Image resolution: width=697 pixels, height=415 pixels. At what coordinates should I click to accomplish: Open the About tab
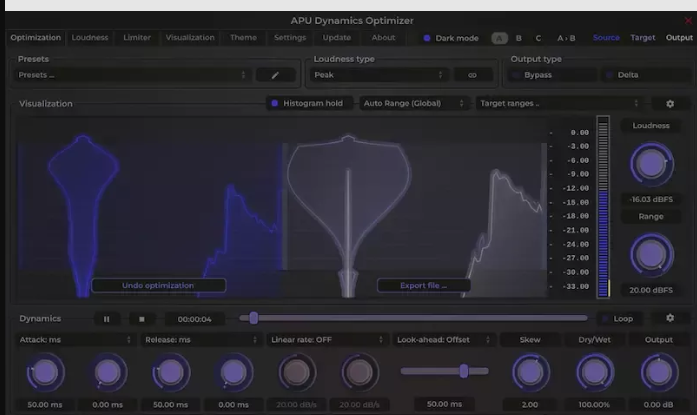383,38
